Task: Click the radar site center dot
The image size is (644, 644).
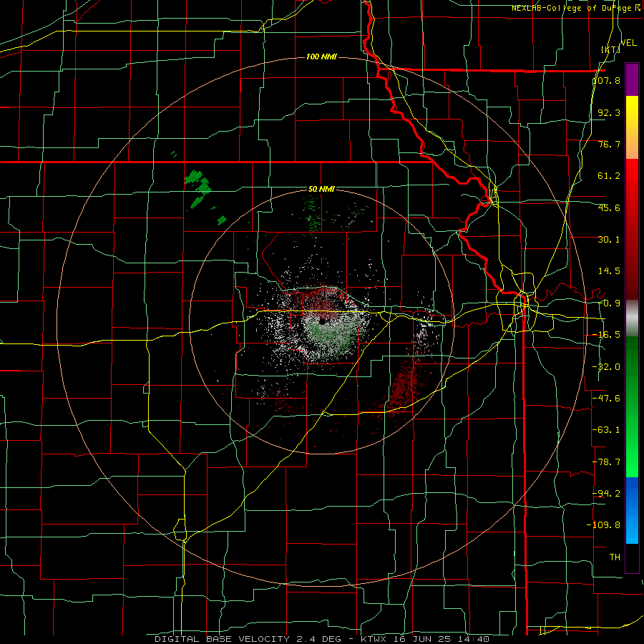Action: (x=322, y=321)
